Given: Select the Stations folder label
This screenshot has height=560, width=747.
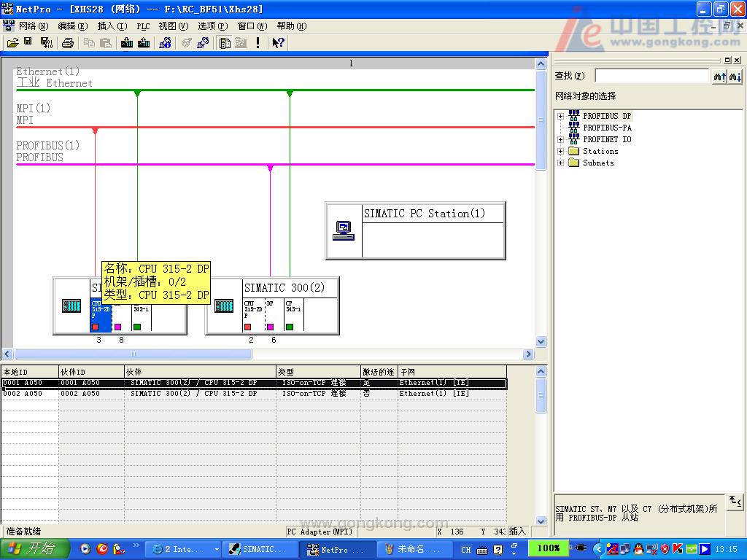Looking at the screenshot, I should tap(600, 152).
